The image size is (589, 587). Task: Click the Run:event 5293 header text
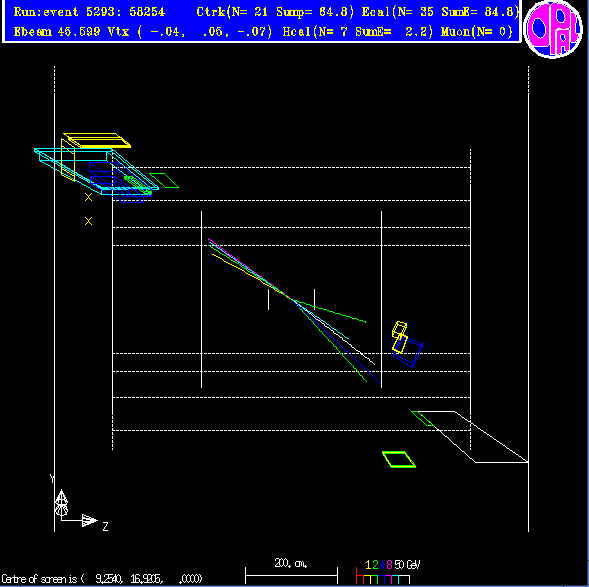coord(89,12)
